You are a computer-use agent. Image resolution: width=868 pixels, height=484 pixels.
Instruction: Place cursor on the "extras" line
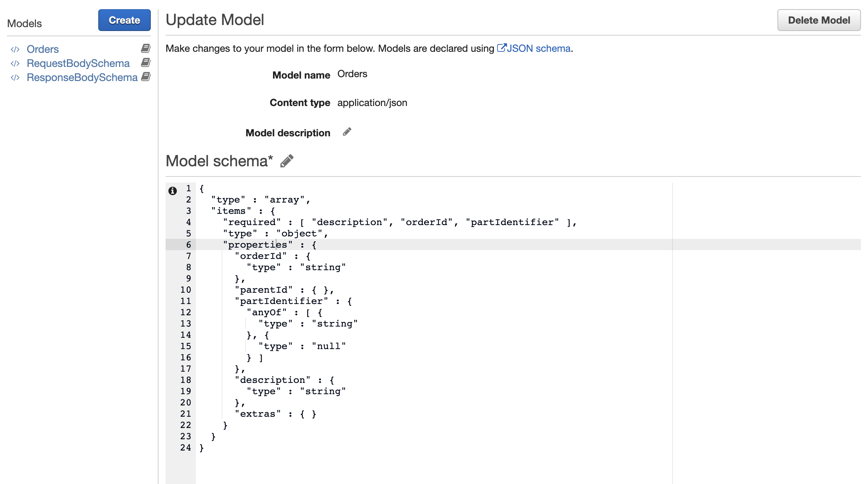click(x=258, y=414)
